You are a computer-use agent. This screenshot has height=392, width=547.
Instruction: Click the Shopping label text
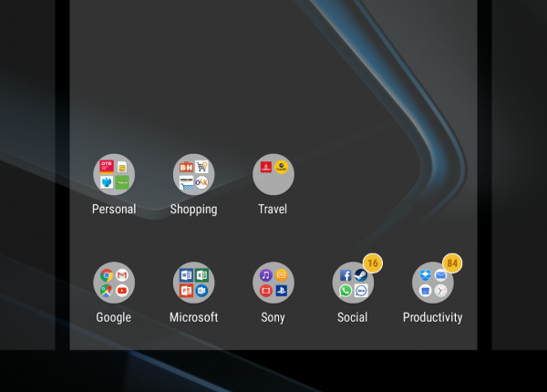[193, 210]
